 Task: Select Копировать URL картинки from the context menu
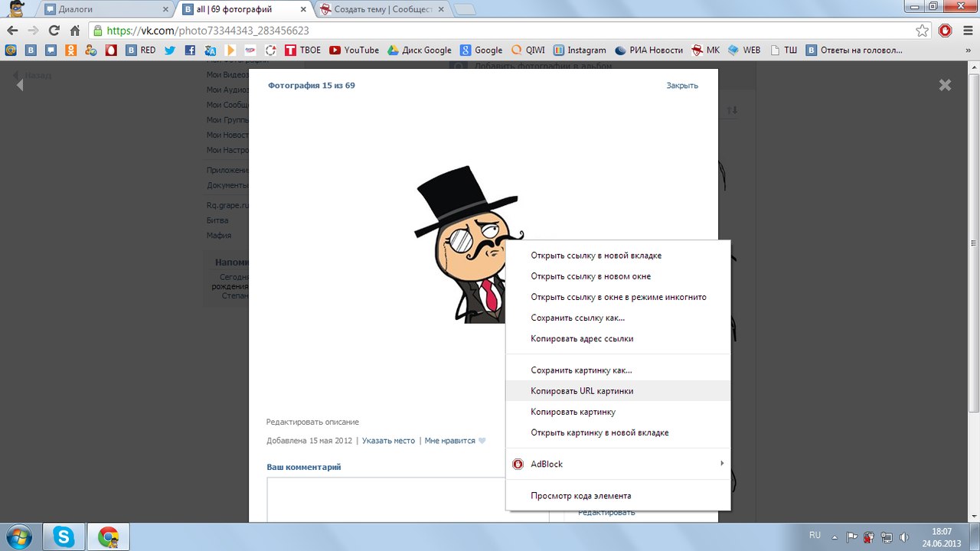tap(582, 391)
